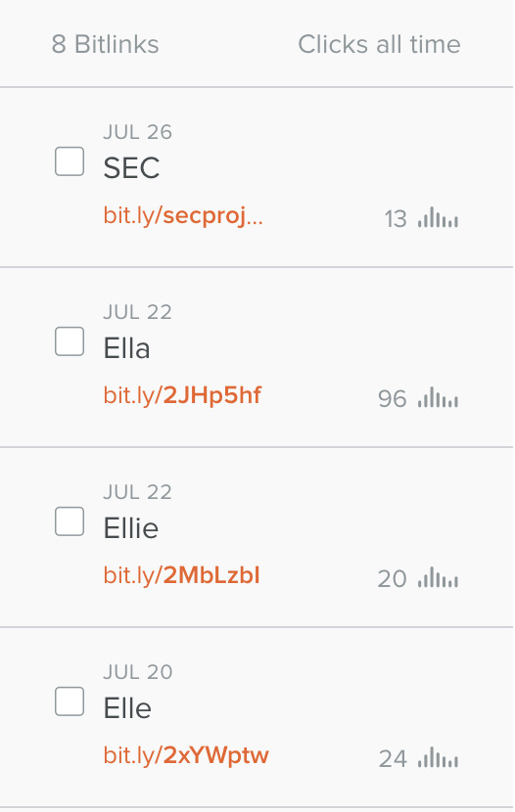
Task: Open the stats chart icon for SEC
Action: point(439,217)
